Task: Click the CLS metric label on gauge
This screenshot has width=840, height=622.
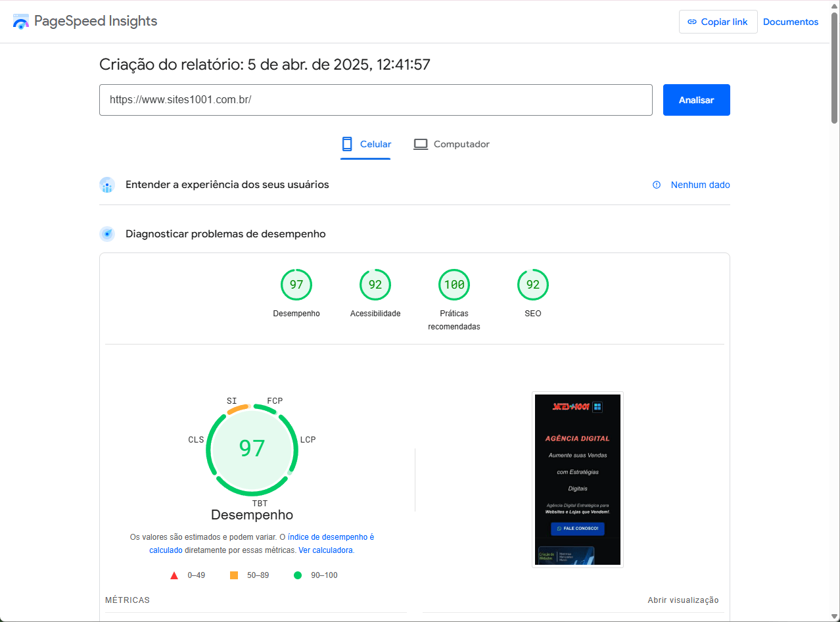Action: pos(196,440)
